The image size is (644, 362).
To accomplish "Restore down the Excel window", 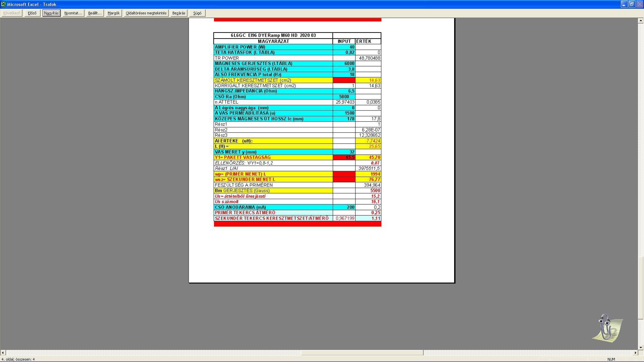I will (632, 4).
